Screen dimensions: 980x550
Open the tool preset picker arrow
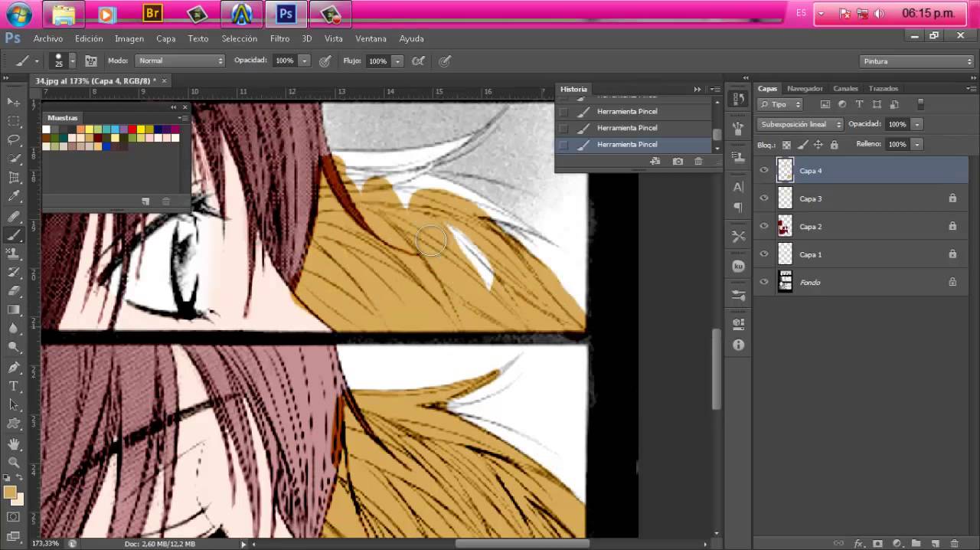click(x=36, y=61)
